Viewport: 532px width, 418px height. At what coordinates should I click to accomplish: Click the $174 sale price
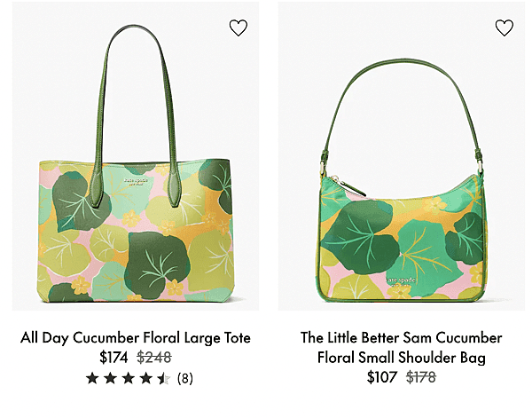(x=113, y=358)
